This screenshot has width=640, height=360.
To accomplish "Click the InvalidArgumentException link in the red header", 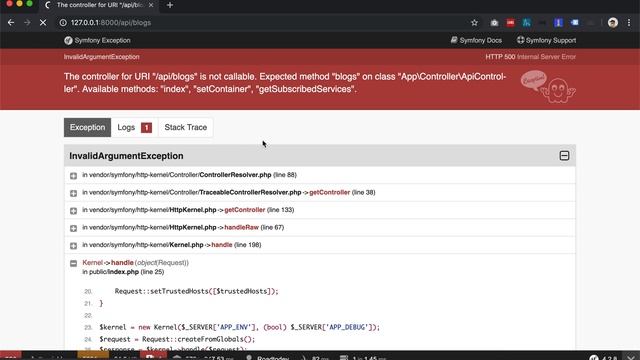I will coord(102,57).
